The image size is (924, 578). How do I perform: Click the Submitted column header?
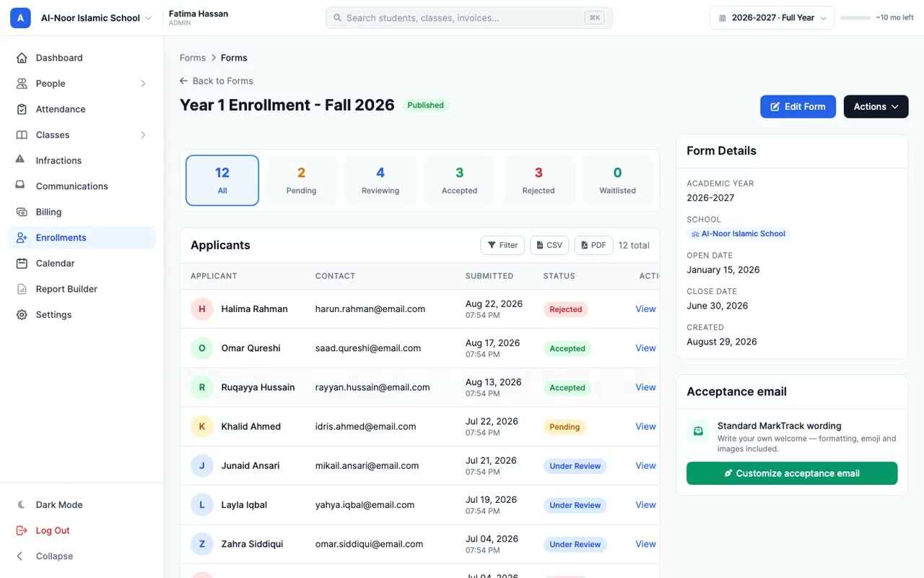pos(489,276)
